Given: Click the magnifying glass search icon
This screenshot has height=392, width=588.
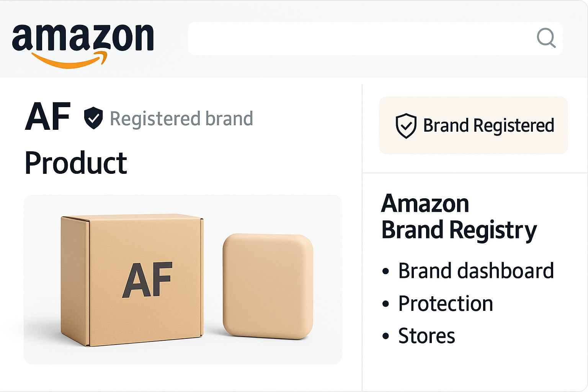Looking at the screenshot, I should point(546,38).
